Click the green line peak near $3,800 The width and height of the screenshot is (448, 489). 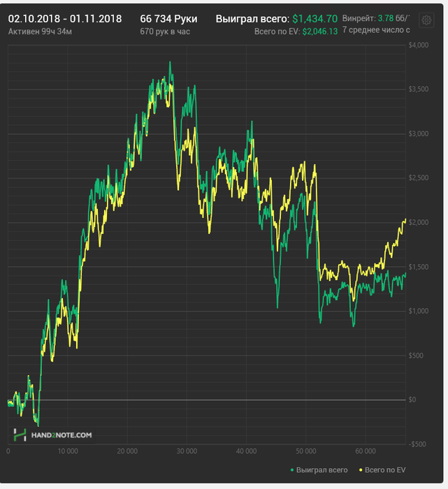point(170,62)
